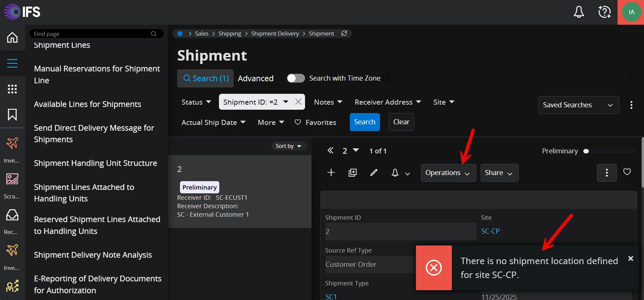The height and width of the screenshot is (300, 644).
Task: Open the Saved Searches dropdown
Action: [579, 105]
